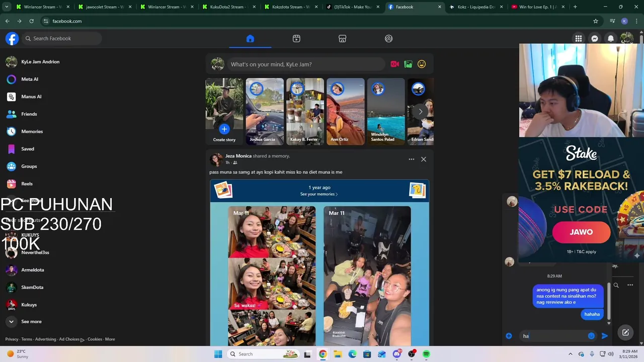The height and width of the screenshot is (362, 644).
Task: Open Windows Start menu
Action: pos(218,354)
